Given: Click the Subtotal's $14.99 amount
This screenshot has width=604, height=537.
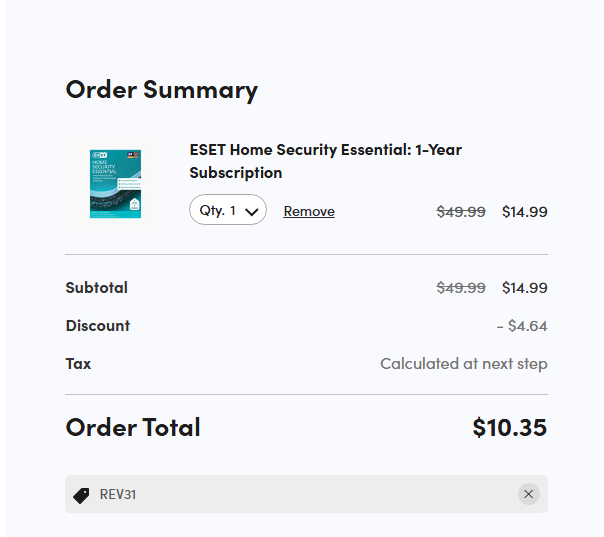Looking at the screenshot, I should 524,288.
